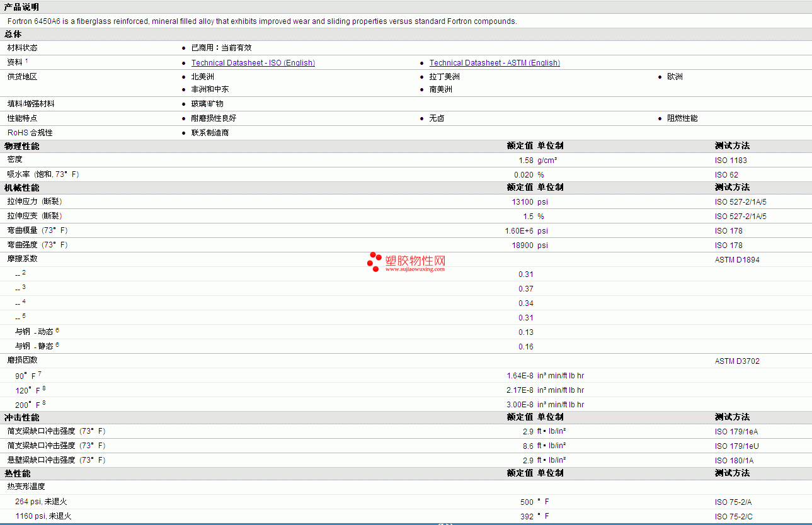Click friction value 0.37

[526, 289]
